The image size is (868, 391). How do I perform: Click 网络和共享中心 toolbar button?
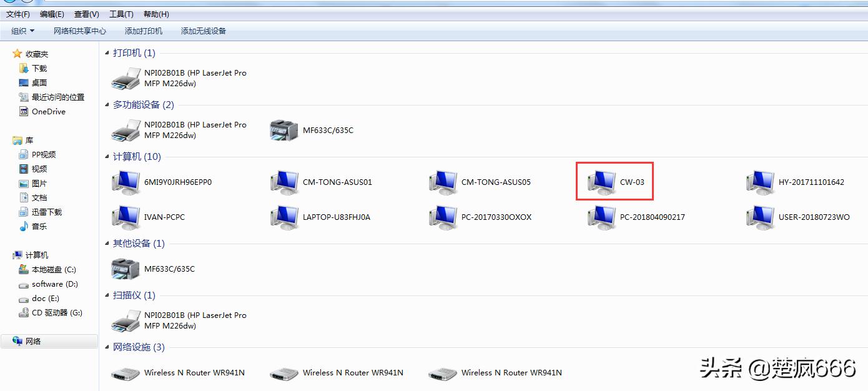click(80, 31)
